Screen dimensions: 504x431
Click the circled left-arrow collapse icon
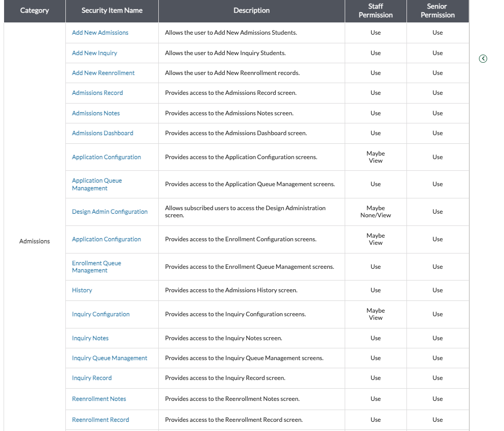[x=483, y=59]
